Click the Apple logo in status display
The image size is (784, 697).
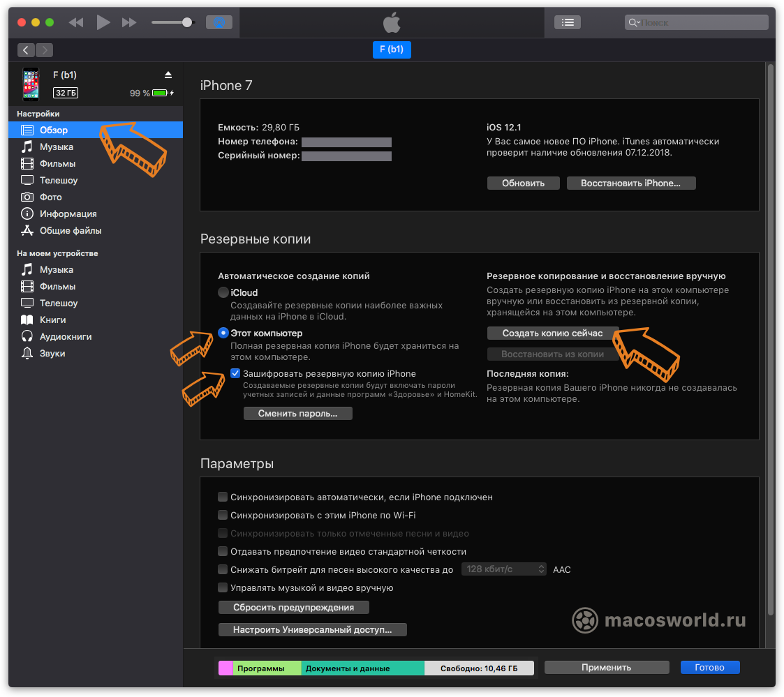[392, 23]
